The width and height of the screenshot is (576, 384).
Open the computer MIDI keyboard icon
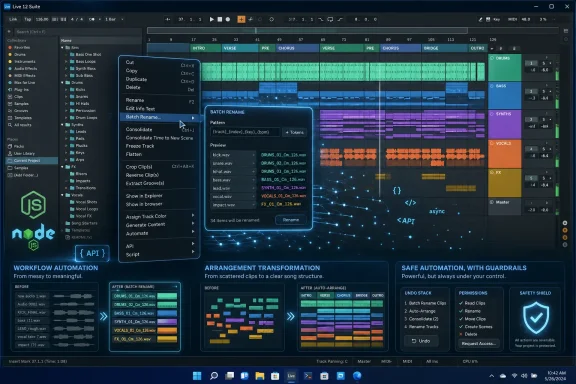(x=488, y=19)
